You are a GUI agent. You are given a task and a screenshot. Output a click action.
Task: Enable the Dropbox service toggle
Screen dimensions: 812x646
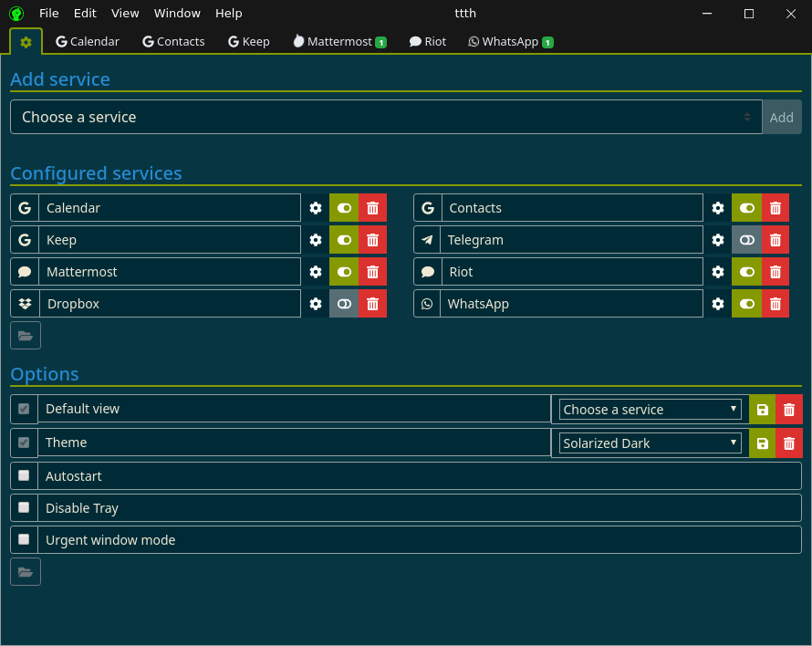pos(344,304)
